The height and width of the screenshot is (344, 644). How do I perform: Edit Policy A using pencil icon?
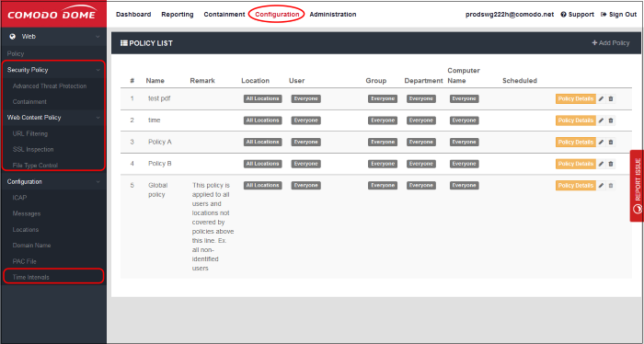tap(602, 142)
